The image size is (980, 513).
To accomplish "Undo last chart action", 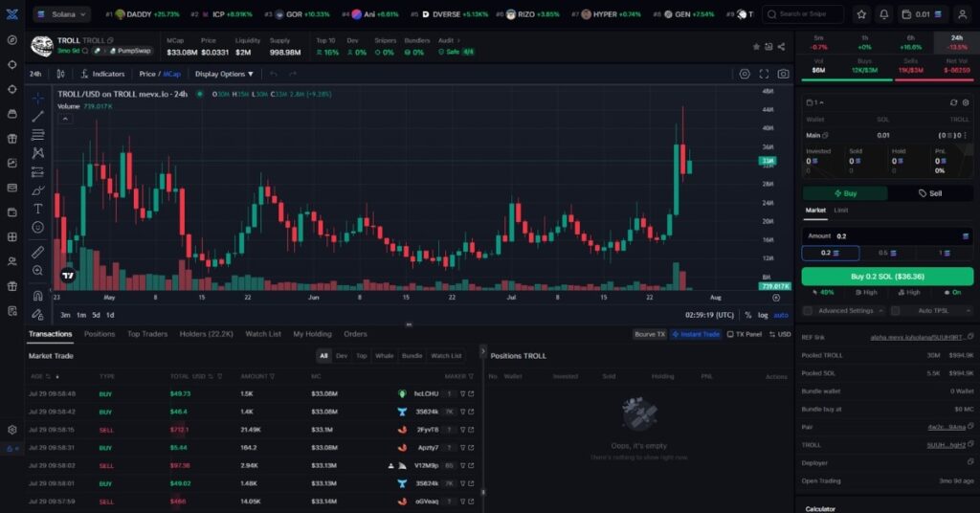I will coord(273,74).
